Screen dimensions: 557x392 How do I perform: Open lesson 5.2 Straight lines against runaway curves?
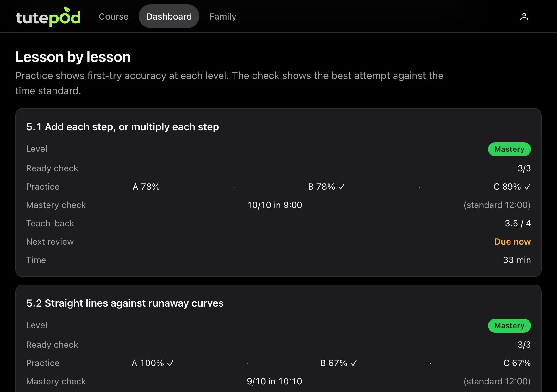click(x=125, y=303)
